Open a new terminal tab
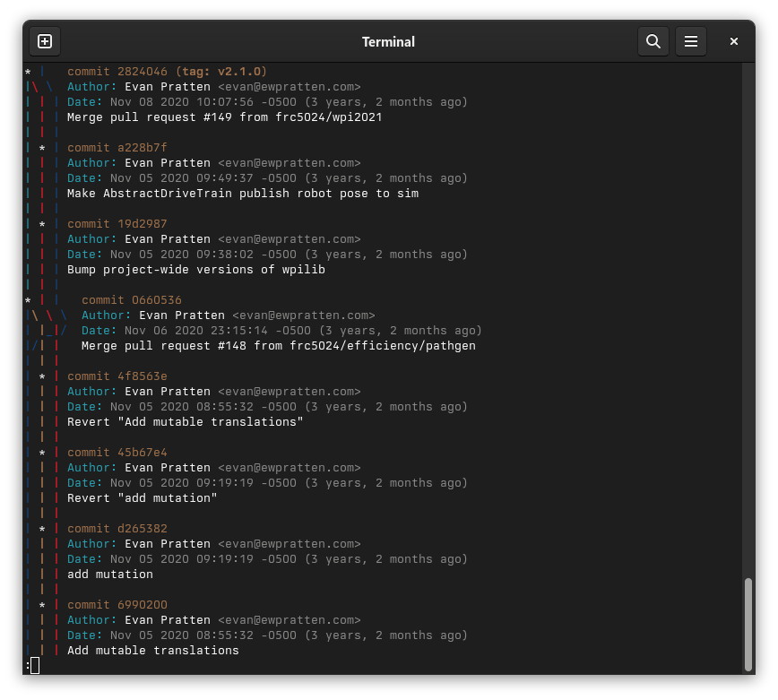 click(x=45, y=41)
